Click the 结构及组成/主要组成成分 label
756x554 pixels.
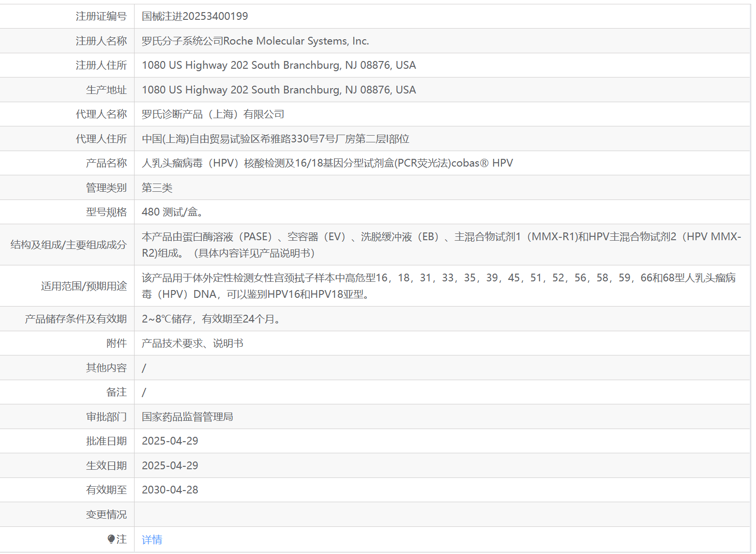[x=69, y=245]
